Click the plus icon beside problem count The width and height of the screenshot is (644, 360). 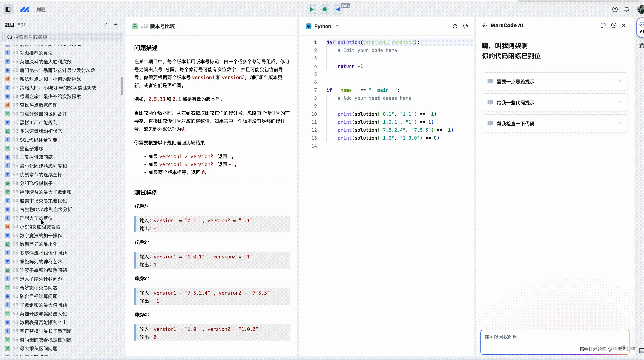(116, 24)
